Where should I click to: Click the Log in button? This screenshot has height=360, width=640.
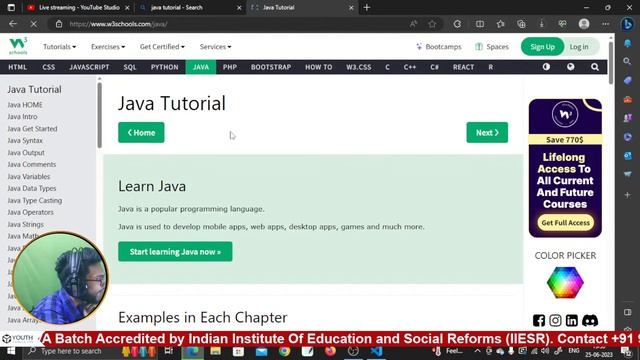point(579,47)
